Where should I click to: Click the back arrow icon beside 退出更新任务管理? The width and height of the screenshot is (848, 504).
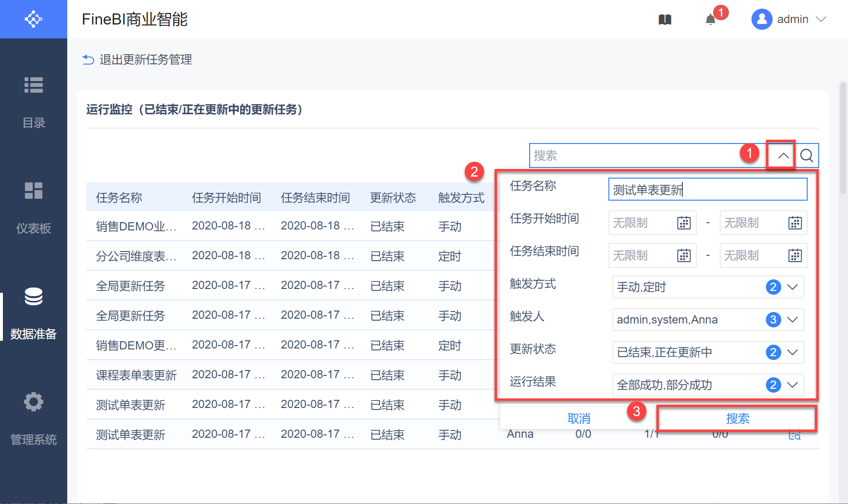tap(88, 60)
